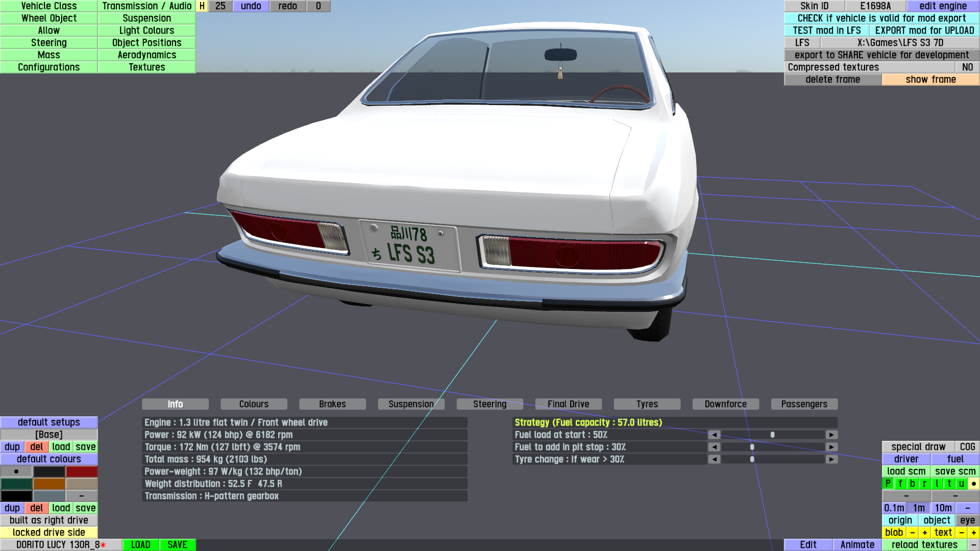980x551 pixels.
Task: Increase the blob size with plus button
Action: tap(924, 533)
